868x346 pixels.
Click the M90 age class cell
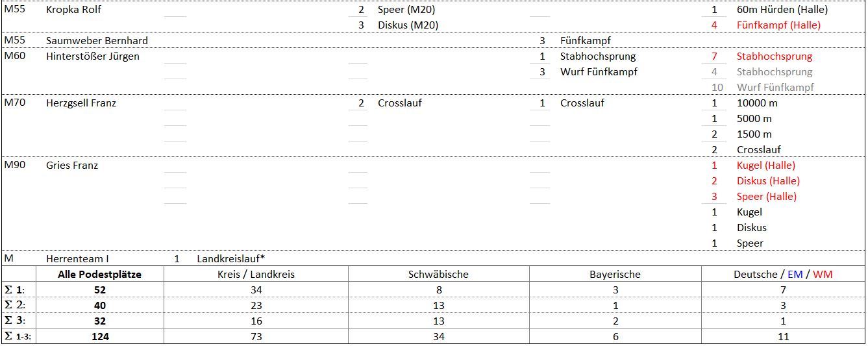(x=15, y=165)
